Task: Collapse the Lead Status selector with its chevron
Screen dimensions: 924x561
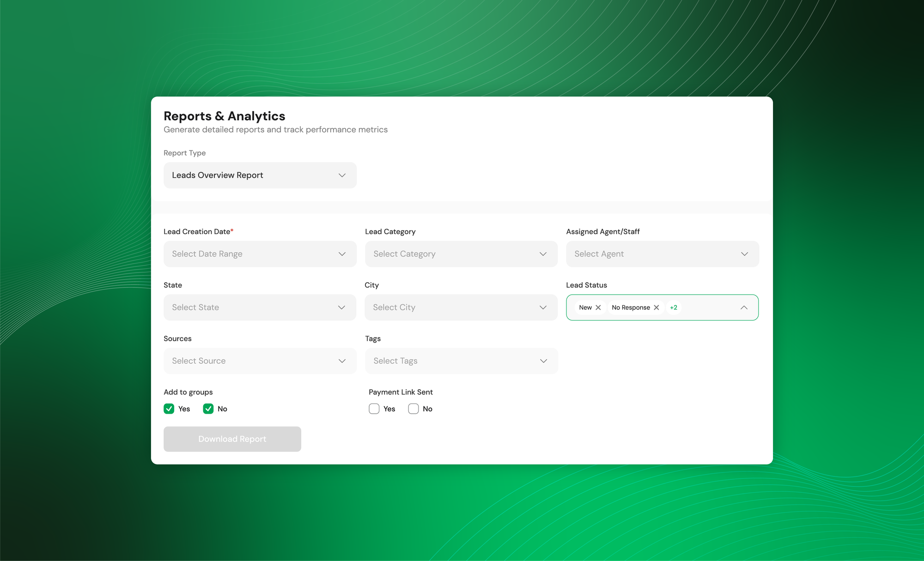Action: [x=744, y=307]
